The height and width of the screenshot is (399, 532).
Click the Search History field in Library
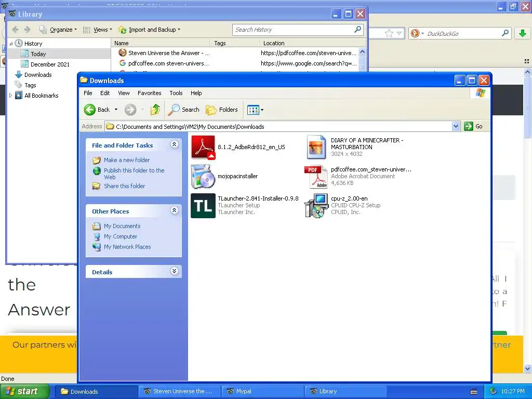(x=293, y=30)
